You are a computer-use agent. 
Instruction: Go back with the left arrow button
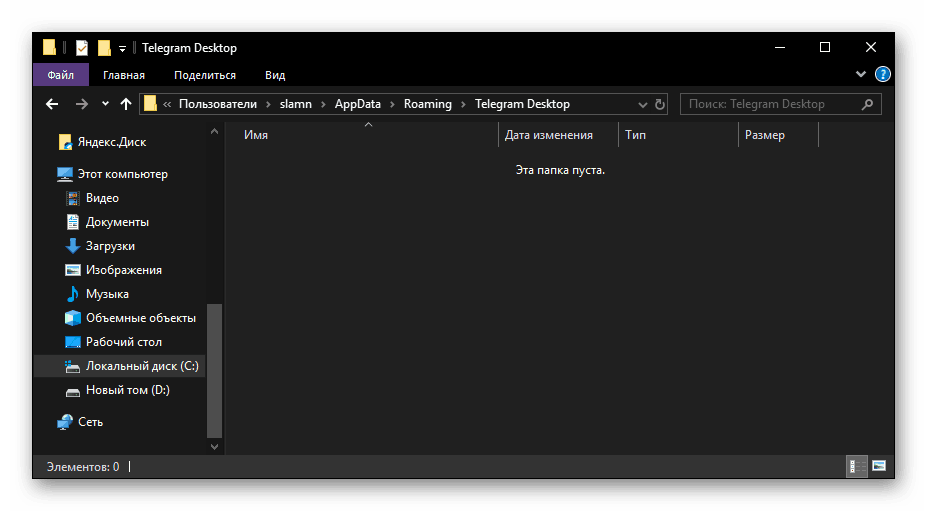pyautogui.click(x=52, y=104)
